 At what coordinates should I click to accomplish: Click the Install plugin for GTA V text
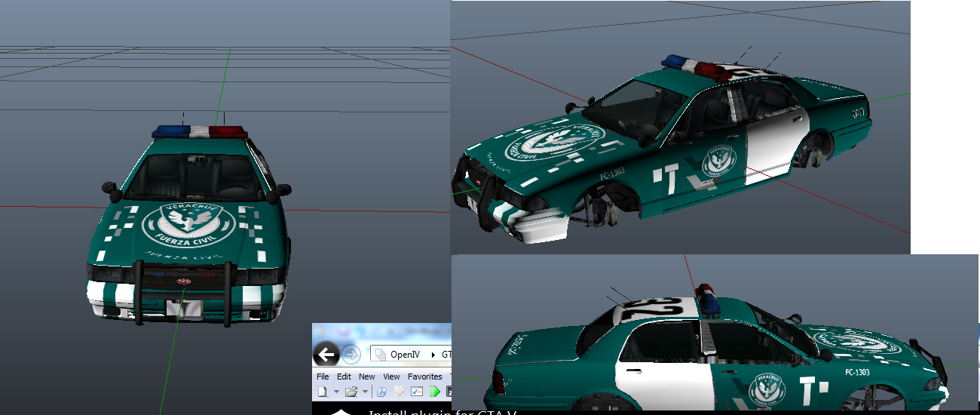pos(441,412)
